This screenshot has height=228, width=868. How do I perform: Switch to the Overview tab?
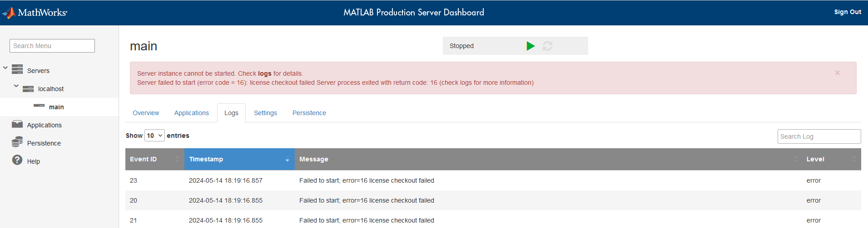[146, 113]
